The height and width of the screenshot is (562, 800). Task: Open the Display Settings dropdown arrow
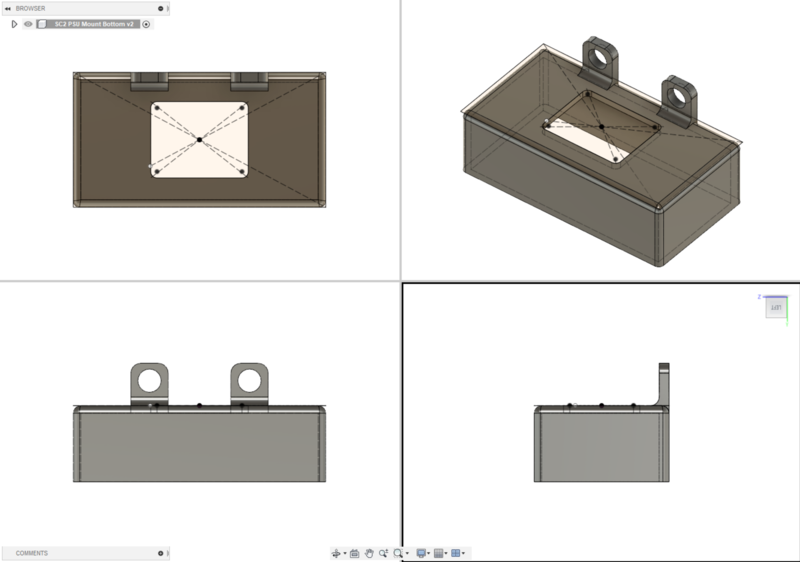point(429,553)
